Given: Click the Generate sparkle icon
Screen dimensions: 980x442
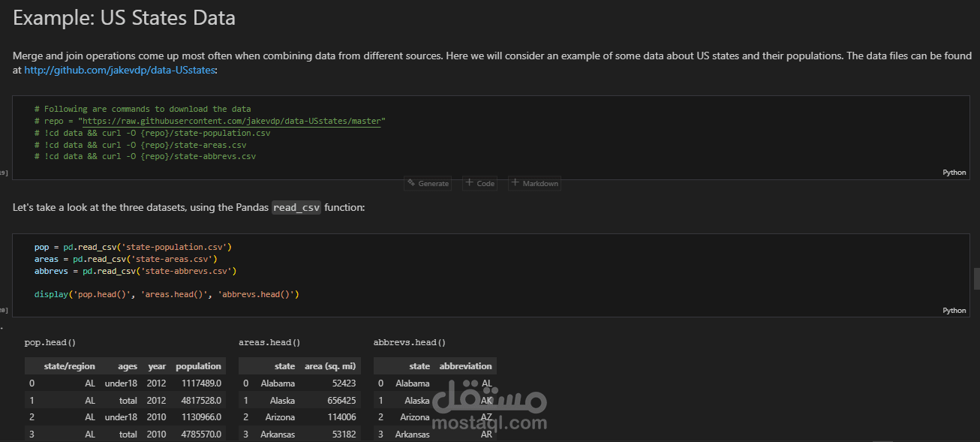Looking at the screenshot, I should [x=412, y=182].
